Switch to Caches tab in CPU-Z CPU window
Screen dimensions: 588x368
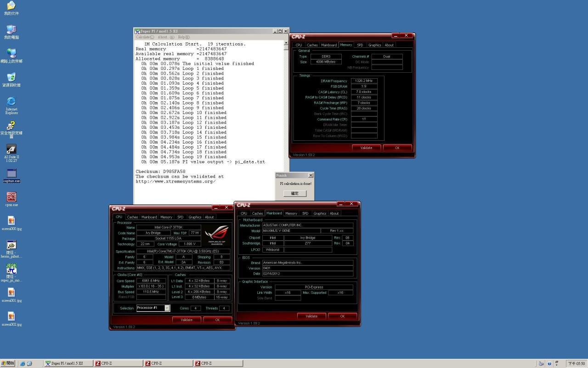pyautogui.click(x=132, y=217)
